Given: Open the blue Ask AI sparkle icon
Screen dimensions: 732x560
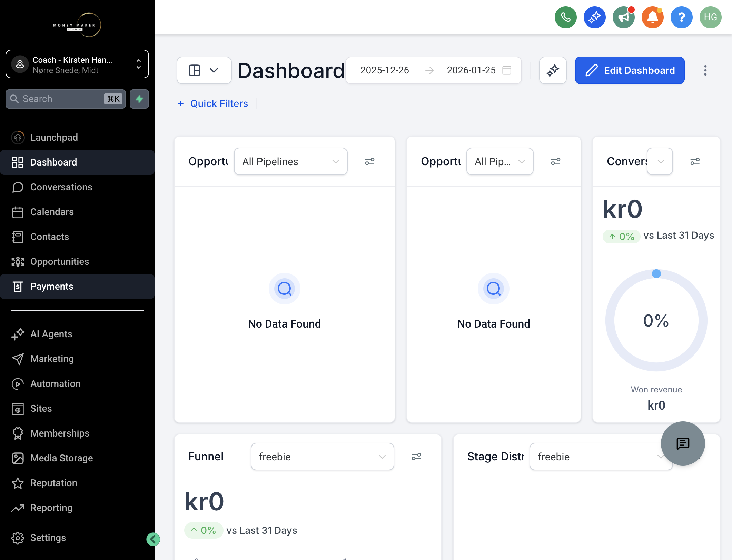Looking at the screenshot, I should (594, 17).
